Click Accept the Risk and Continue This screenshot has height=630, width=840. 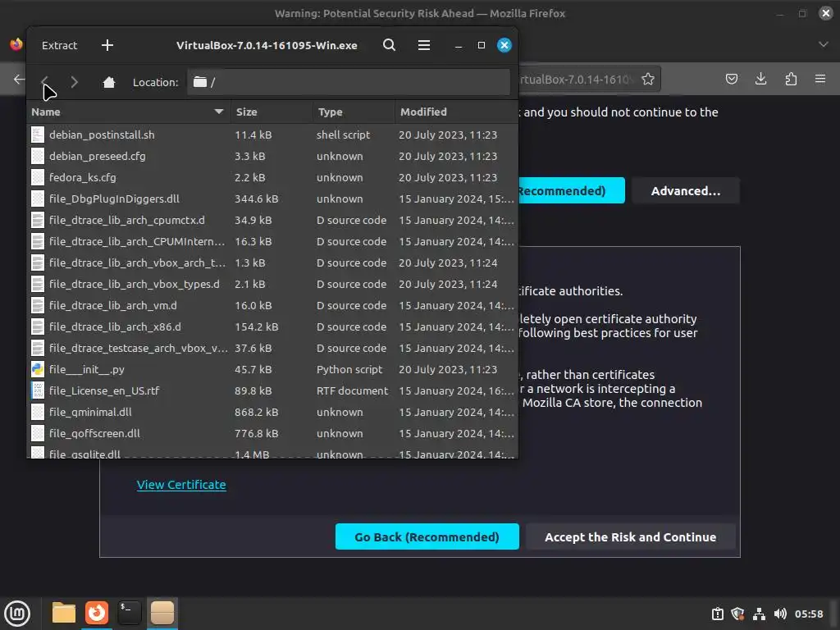[631, 536]
